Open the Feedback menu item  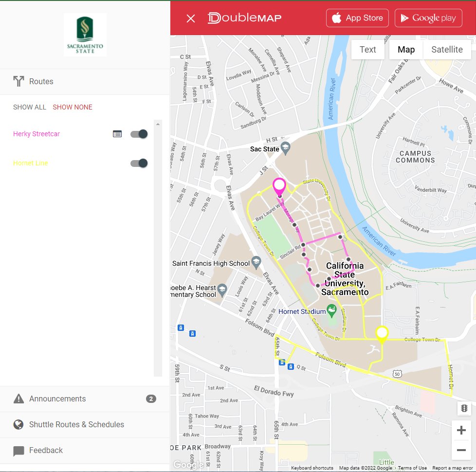[x=85, y=451]
